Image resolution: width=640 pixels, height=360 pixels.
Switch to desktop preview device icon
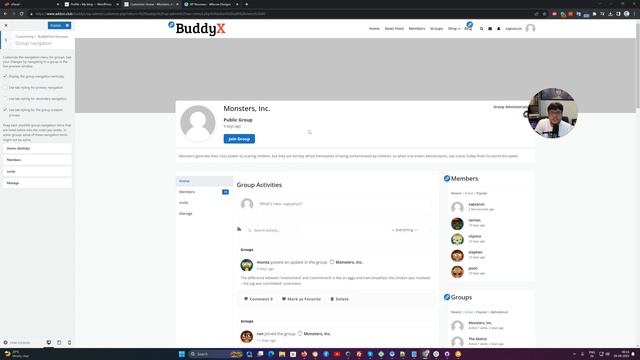(x=49, y=342)
